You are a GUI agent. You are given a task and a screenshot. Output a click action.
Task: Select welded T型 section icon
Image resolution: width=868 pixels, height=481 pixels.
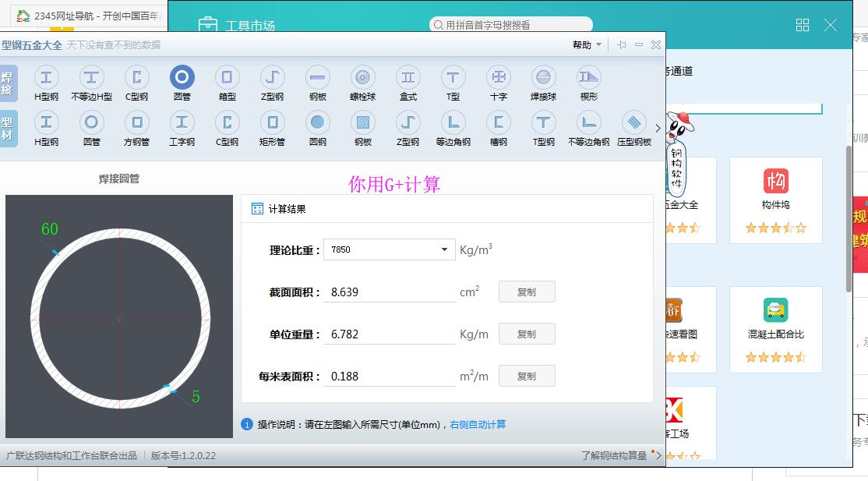coord(453,78)
